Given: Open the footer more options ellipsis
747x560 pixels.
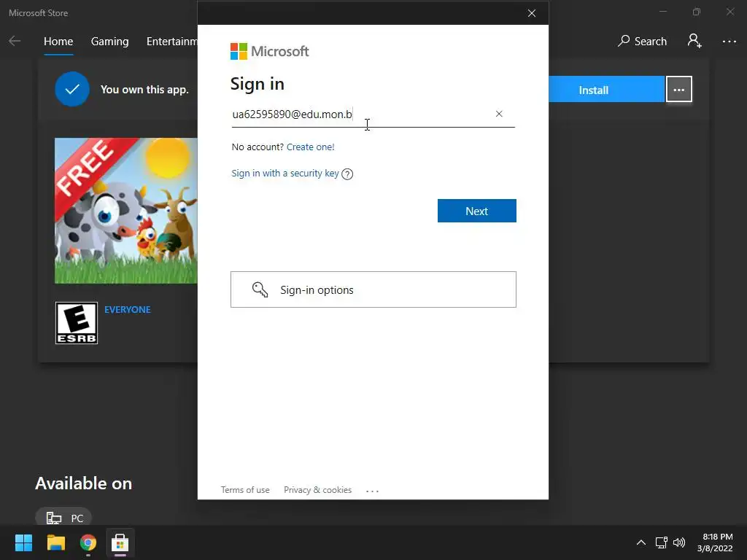Looking at the screenshot, I should coord(372,491).
